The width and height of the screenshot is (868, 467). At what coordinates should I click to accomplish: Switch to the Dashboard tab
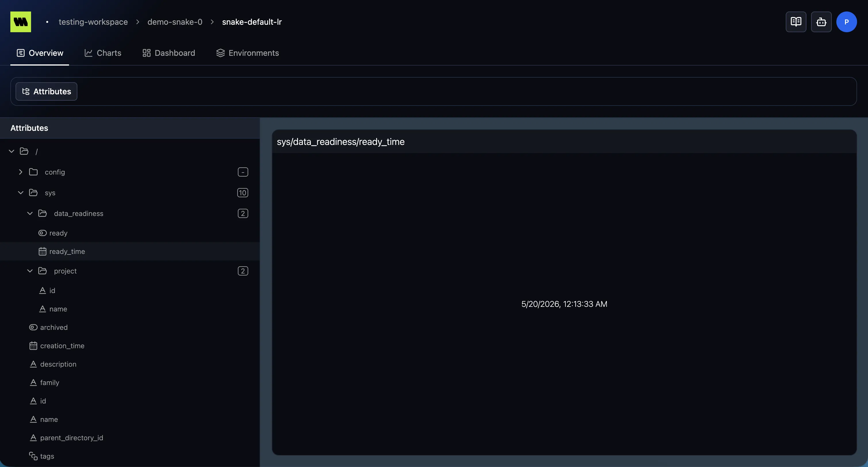pyautogui.click(x=169, y=53)
